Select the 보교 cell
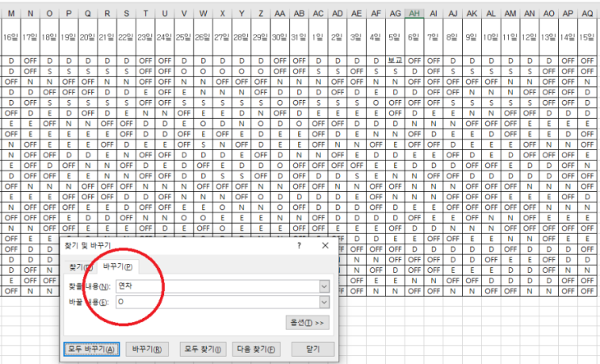The width and height of the screenshot is (600, 364). click(x=395, y=61)
